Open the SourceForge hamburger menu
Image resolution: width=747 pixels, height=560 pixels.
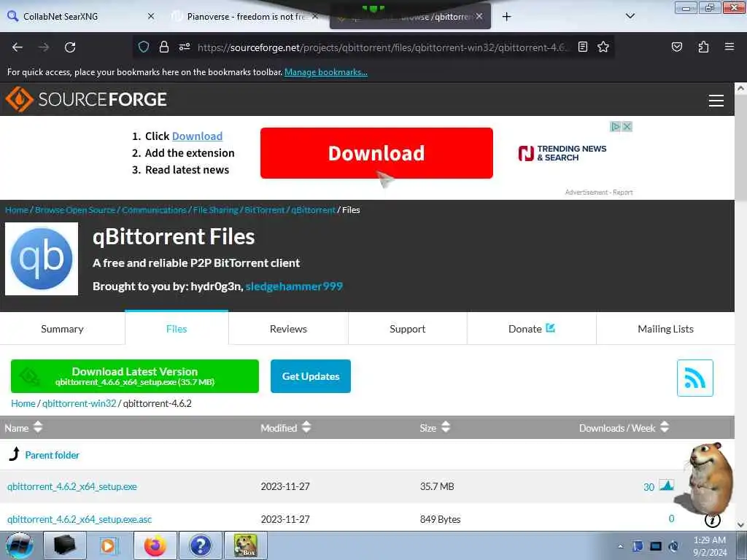click(x=716, y=101)
